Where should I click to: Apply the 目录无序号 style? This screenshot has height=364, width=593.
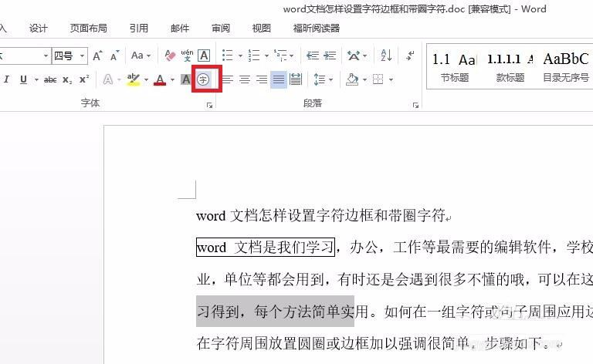pos(566,67)
